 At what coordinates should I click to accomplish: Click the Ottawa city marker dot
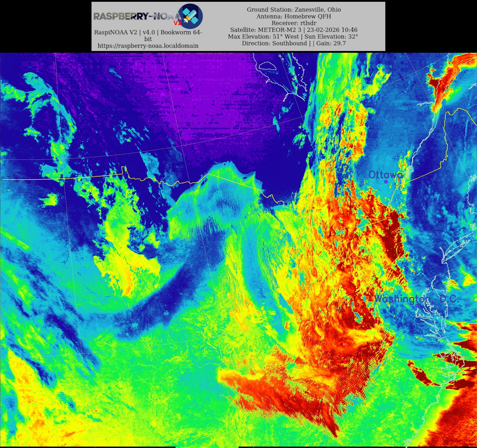pos(386,182)
